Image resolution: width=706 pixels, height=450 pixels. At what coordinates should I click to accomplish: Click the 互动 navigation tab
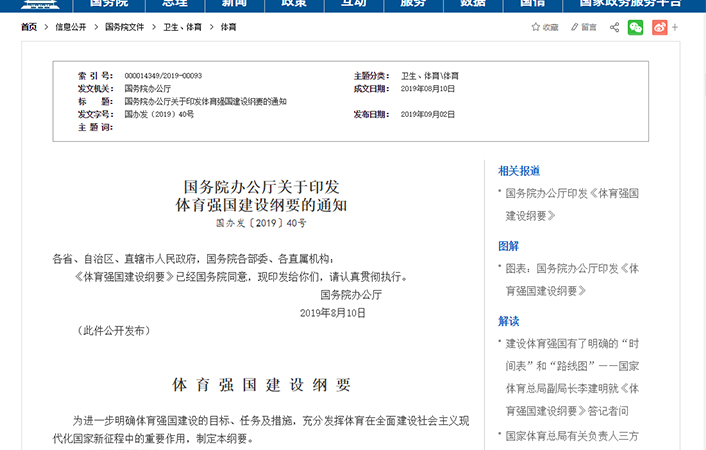[353, 3]
